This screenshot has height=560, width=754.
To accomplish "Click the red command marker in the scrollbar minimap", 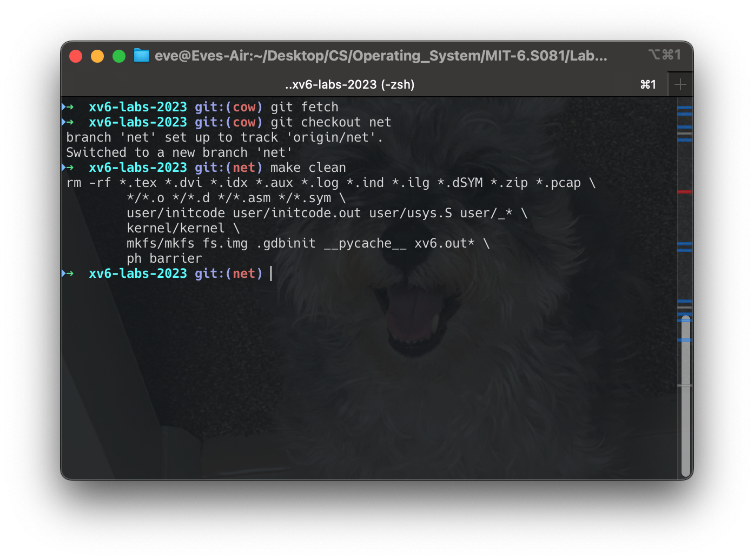I will [684, 190].
